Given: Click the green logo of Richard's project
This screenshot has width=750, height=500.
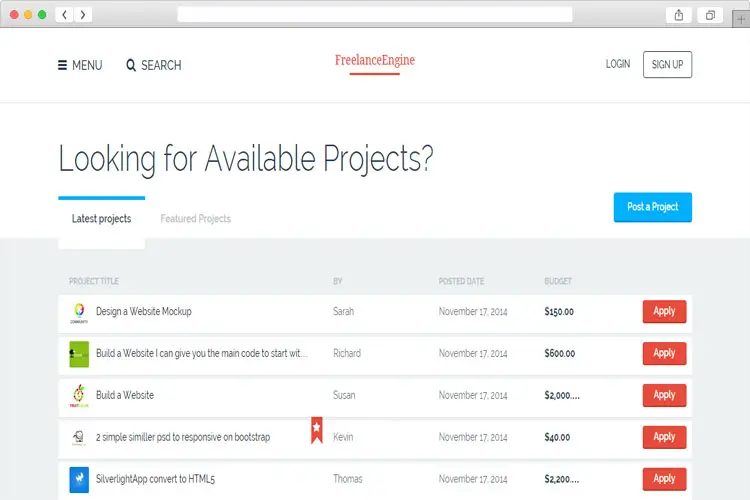Looking at the screenshot, I should pos(79,354).
